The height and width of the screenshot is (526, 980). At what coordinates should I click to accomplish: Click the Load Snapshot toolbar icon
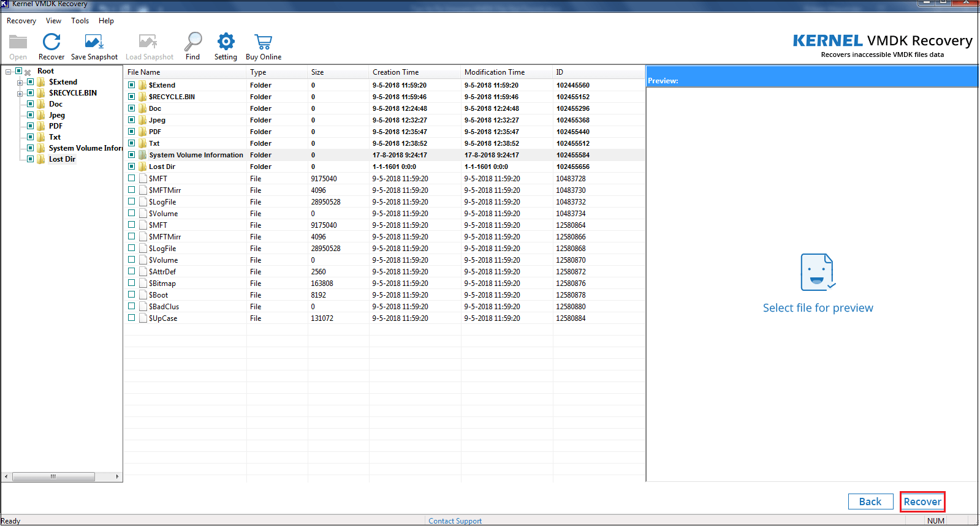(148, 42)
